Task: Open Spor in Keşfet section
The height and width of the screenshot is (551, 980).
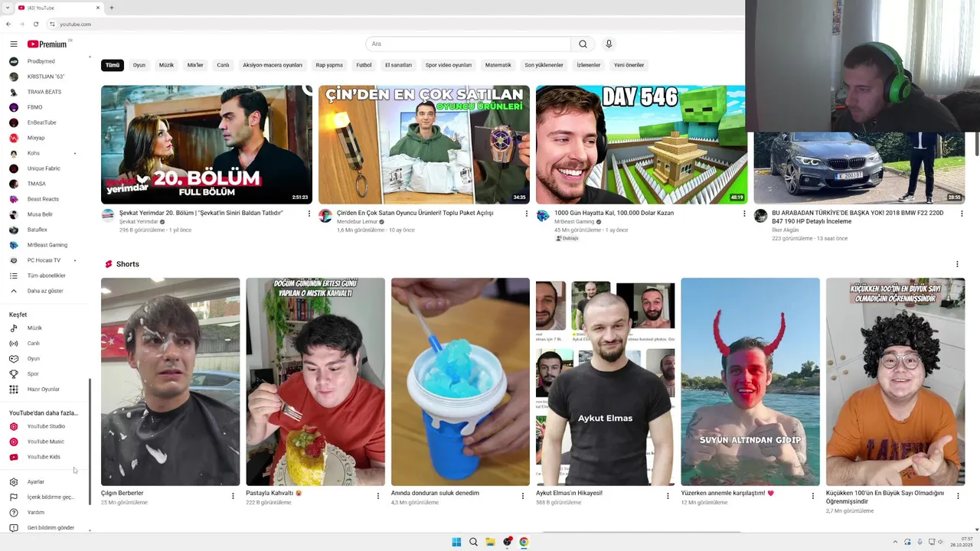Action: point(46,373)
